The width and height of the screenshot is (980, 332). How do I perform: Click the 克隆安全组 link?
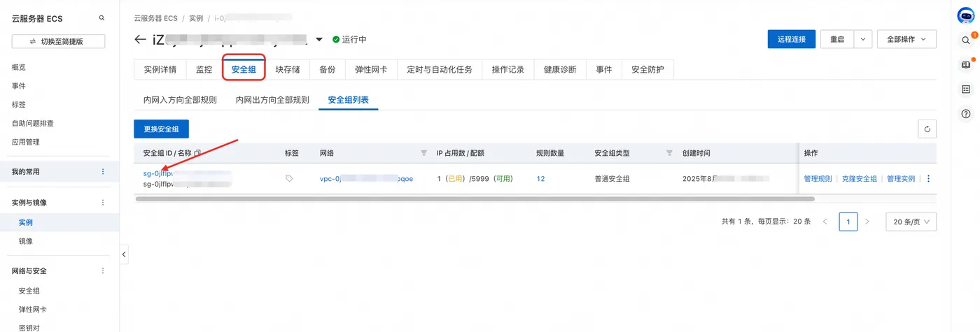[x=859, y=179]
